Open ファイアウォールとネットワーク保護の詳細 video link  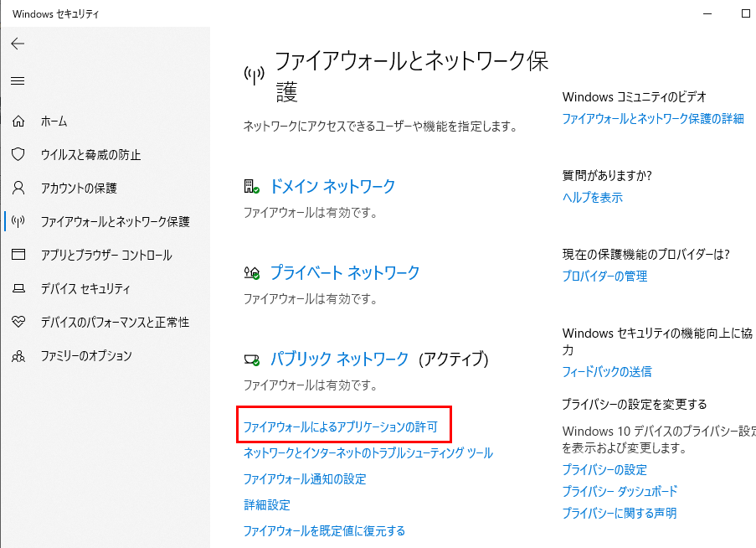tap(653, 119)
